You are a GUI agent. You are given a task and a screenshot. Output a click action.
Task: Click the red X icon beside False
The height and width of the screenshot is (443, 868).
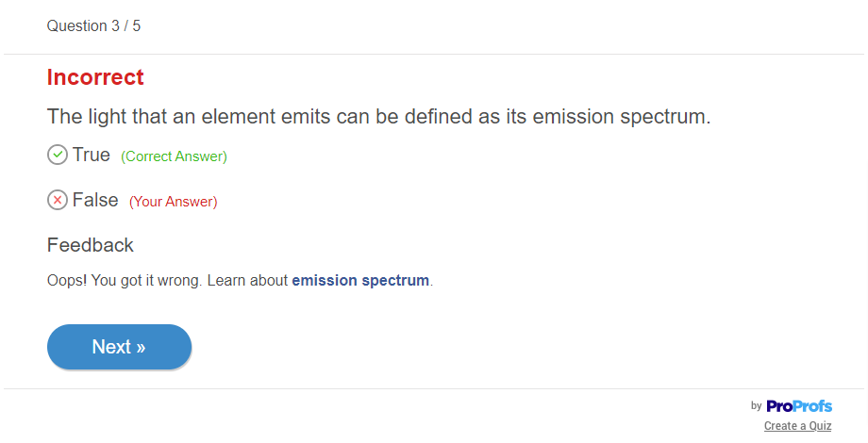58,200
